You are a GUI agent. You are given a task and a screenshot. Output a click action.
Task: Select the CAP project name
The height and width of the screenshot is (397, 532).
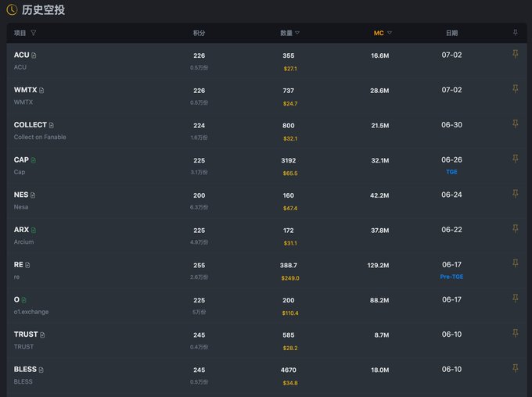pyautogui.click(x=21, y=159)
